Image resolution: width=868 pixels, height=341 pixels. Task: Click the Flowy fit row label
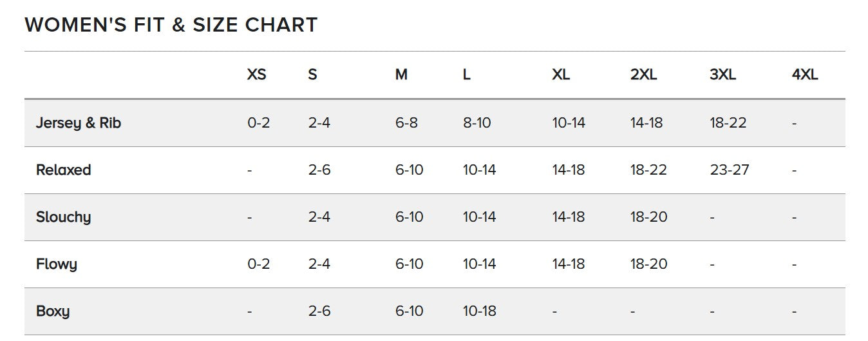[x=57, y=264]
